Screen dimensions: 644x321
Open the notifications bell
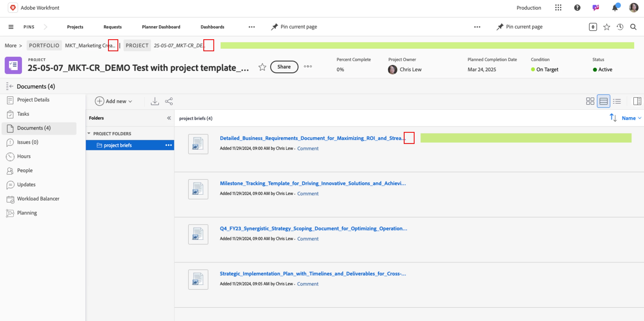tap(615, 8)
